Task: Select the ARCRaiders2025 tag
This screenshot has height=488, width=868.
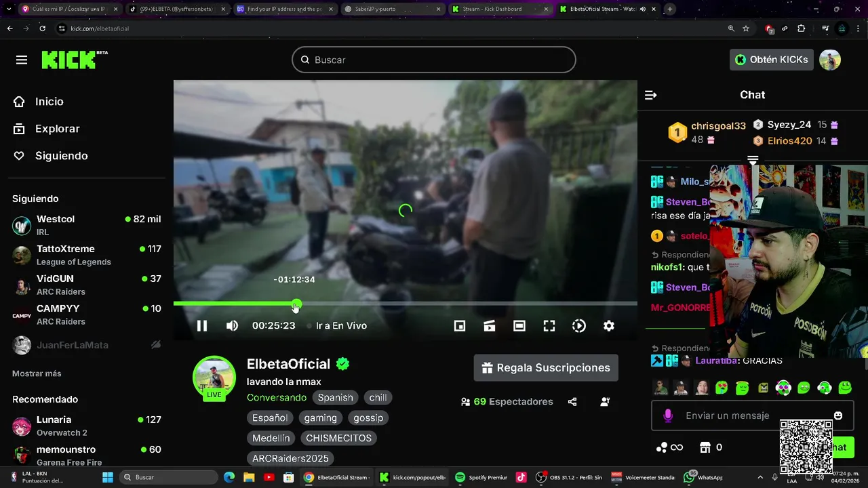Action: coord(290,459)
